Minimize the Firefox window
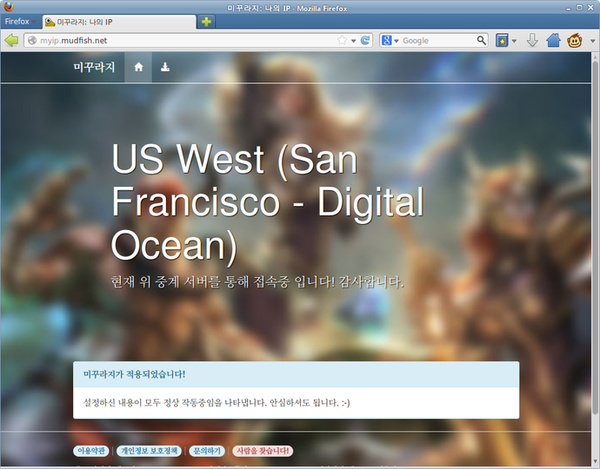This screenshot has width=600, height=469. click(568, 8)
